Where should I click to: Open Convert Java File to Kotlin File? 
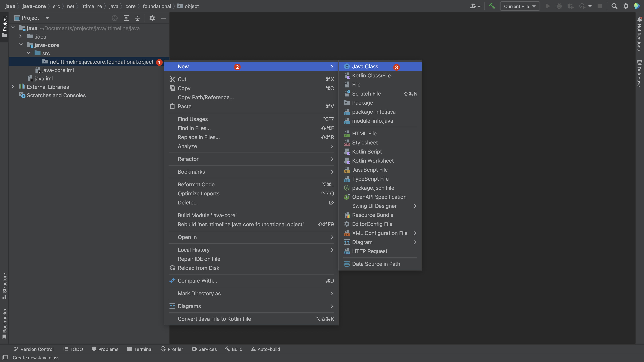coord(214,319)
